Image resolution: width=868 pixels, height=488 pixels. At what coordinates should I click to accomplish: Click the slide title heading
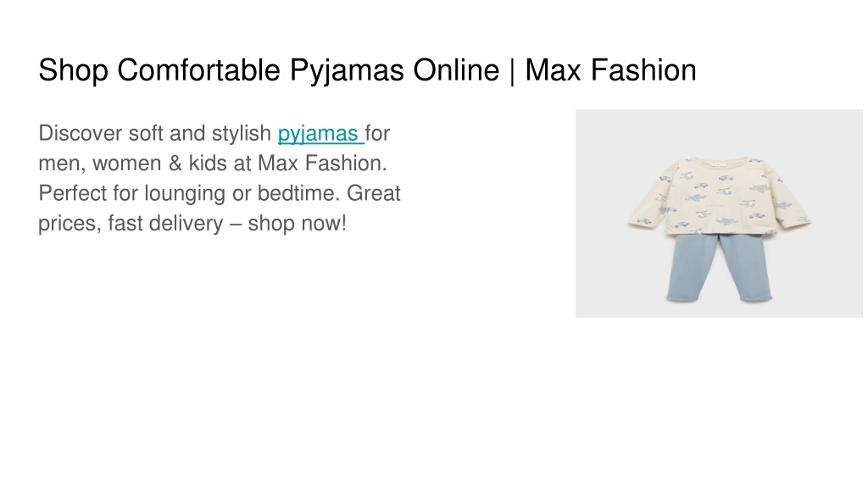coord(367,70)
